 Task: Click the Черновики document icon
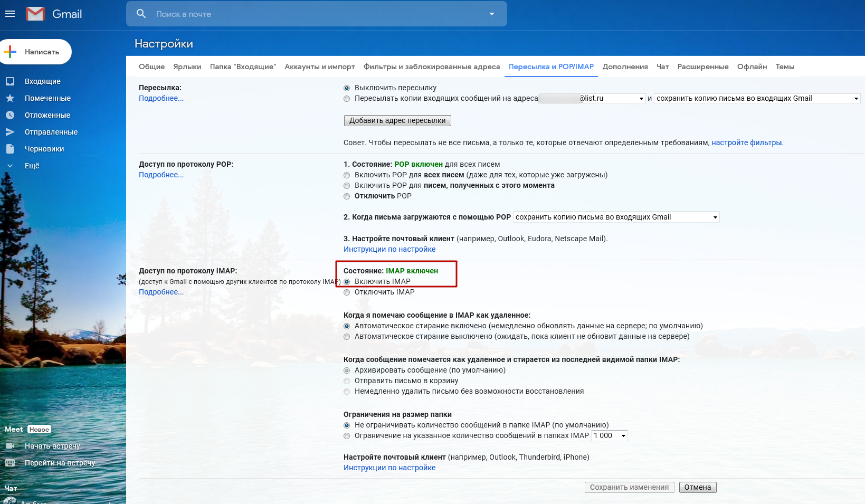pos(10,149)
